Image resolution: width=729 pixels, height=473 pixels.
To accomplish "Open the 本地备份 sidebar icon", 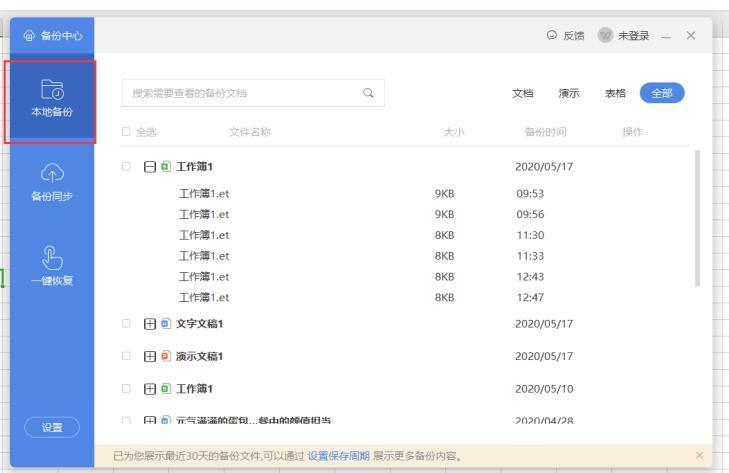I will pos(48,91).
